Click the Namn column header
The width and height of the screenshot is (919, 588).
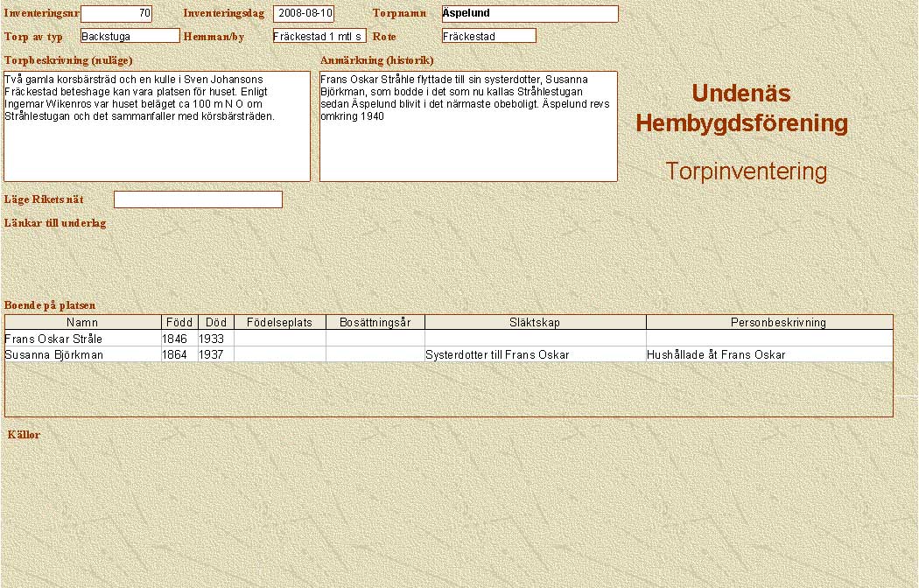tap(83, 323)
